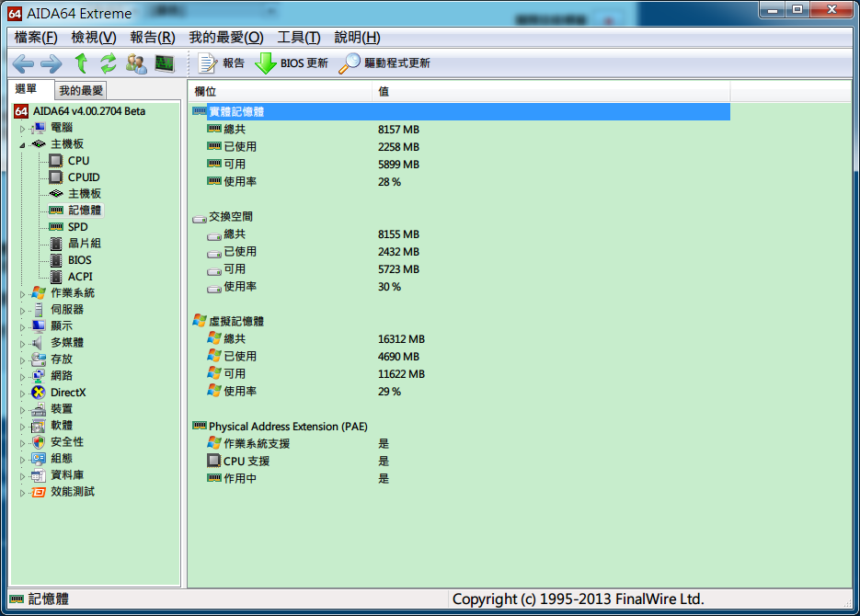The height and width of the screenshot is (616, 860).
Task: Switch to the 我的最愛 tab
Action: [81, 90]
